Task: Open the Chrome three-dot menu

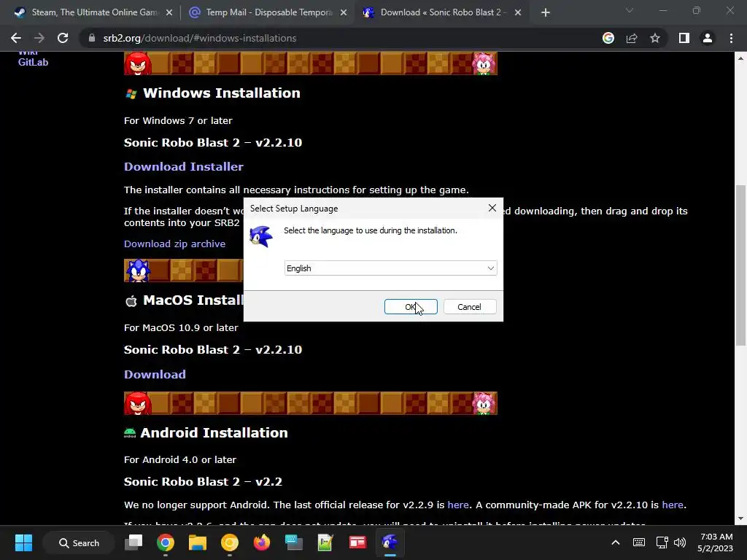Action: 731,38
